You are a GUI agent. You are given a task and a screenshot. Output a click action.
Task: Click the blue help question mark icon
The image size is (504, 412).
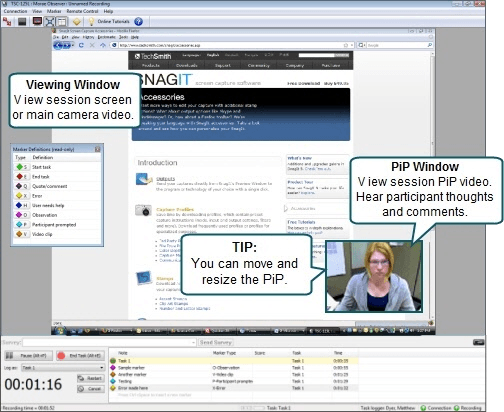[138, 22]
